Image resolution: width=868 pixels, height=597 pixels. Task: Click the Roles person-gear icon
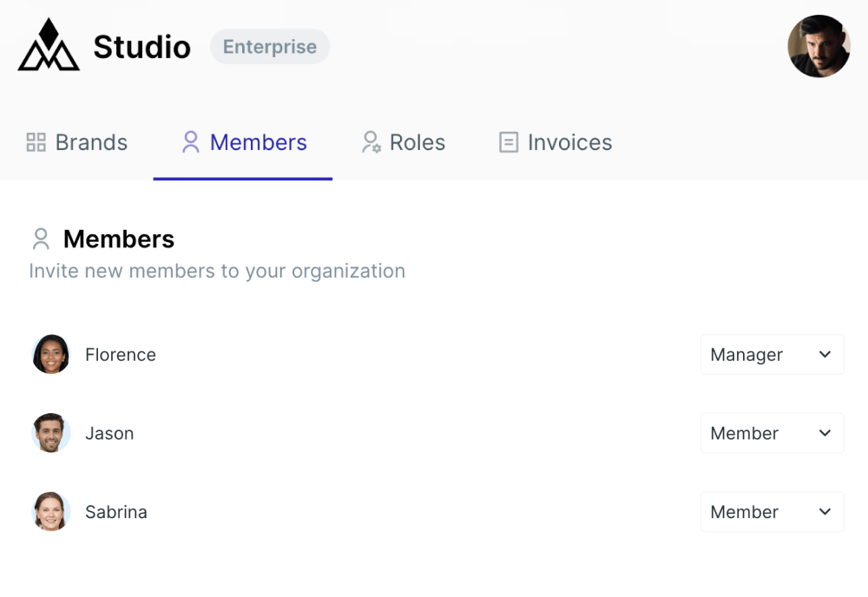(371, 141)
